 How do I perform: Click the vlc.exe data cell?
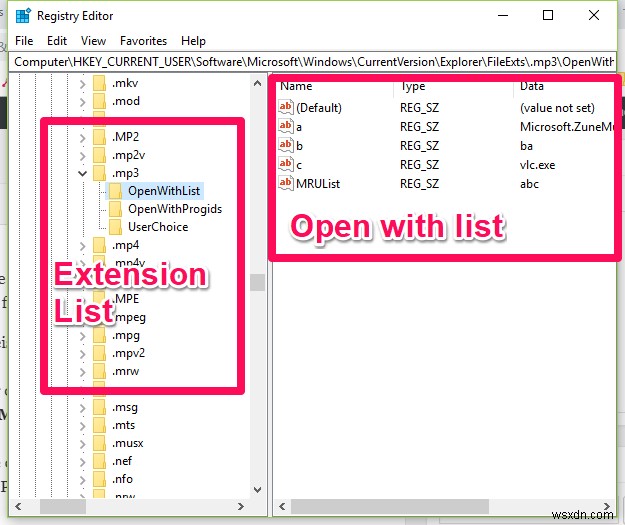pos(537,165)
